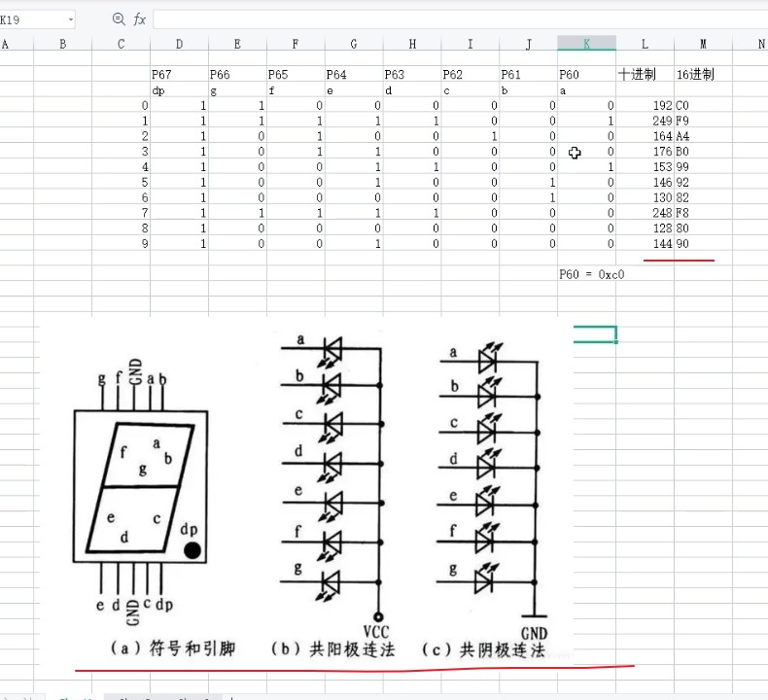Viewport: 768px width, 700px height.
Task: Select the decimal value 144 cell
Action: point(646,243)
